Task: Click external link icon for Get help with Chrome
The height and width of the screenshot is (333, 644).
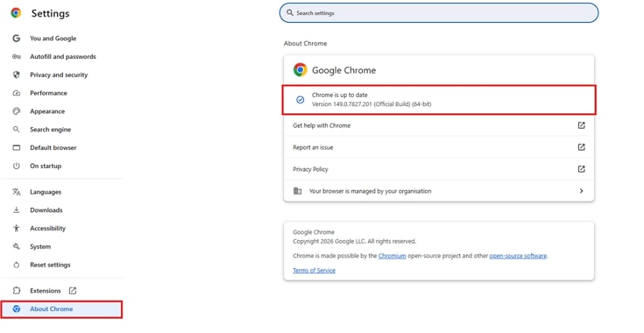Action: pos(581,125)
